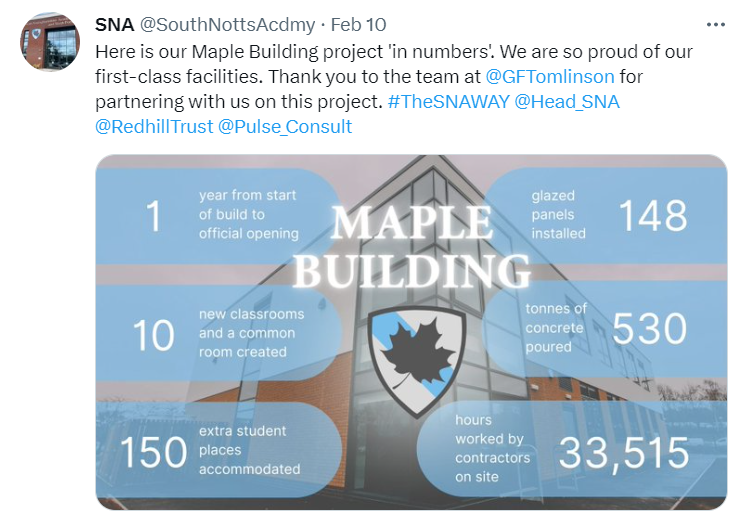Screen dimensions: 748x524
Task: Open the #TheSNAWAY hashtag
Action: coord(448,102)
